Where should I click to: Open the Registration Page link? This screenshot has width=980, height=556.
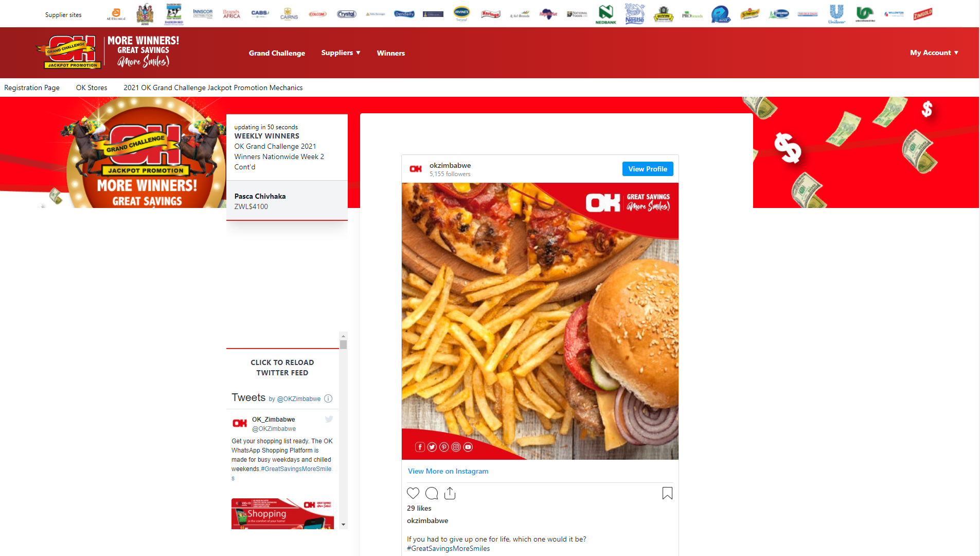pyautogui.click(x=32, y=88)
